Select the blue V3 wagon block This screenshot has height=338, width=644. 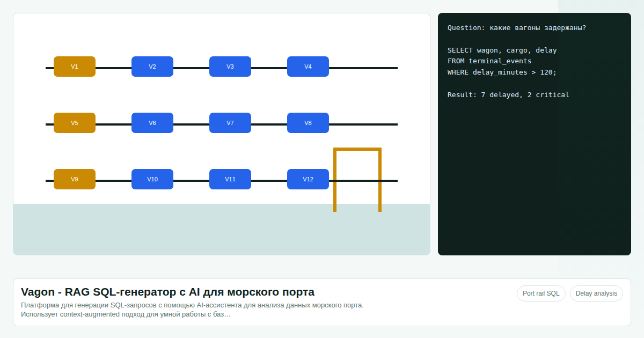[x=230, y=67]
